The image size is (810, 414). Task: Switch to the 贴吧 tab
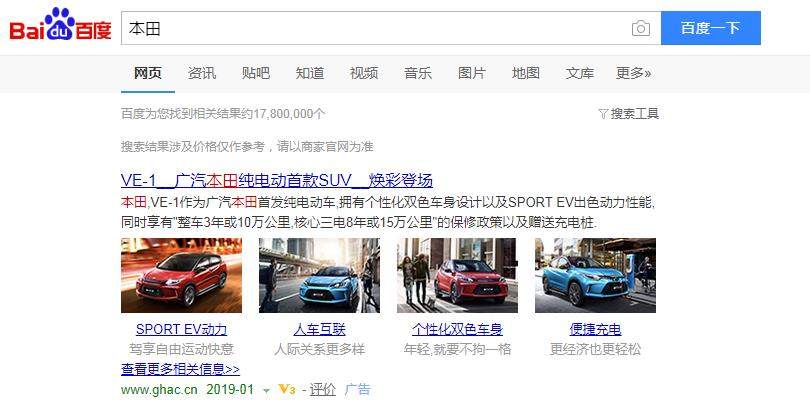pos(256,73)
